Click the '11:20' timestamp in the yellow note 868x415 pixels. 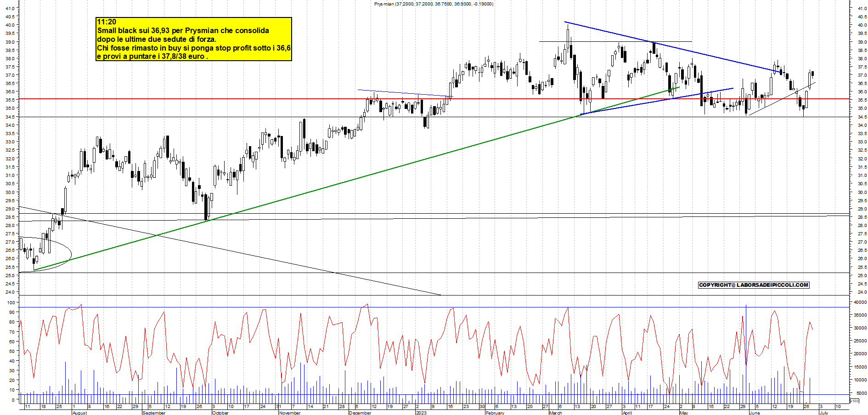click(107, 22)
